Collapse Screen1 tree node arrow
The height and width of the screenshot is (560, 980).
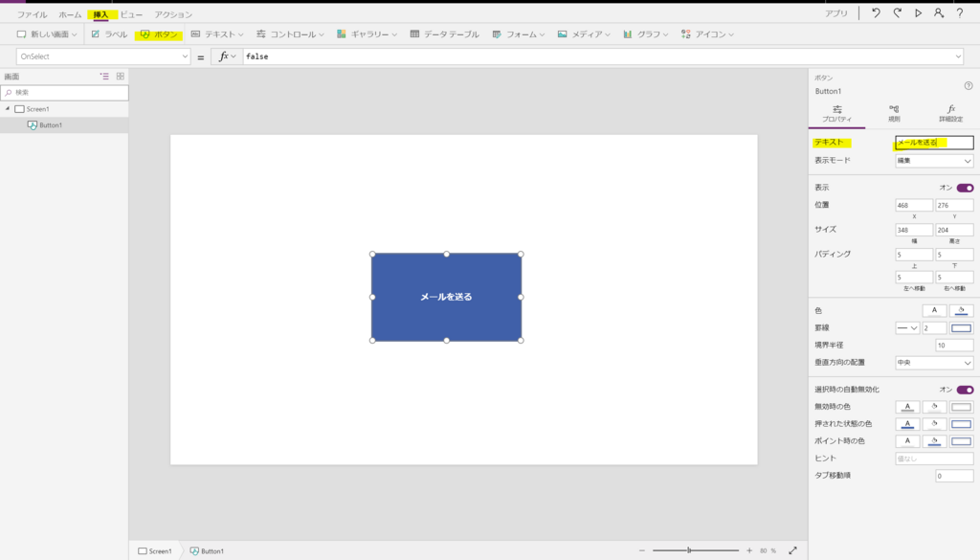click(8, 109)
